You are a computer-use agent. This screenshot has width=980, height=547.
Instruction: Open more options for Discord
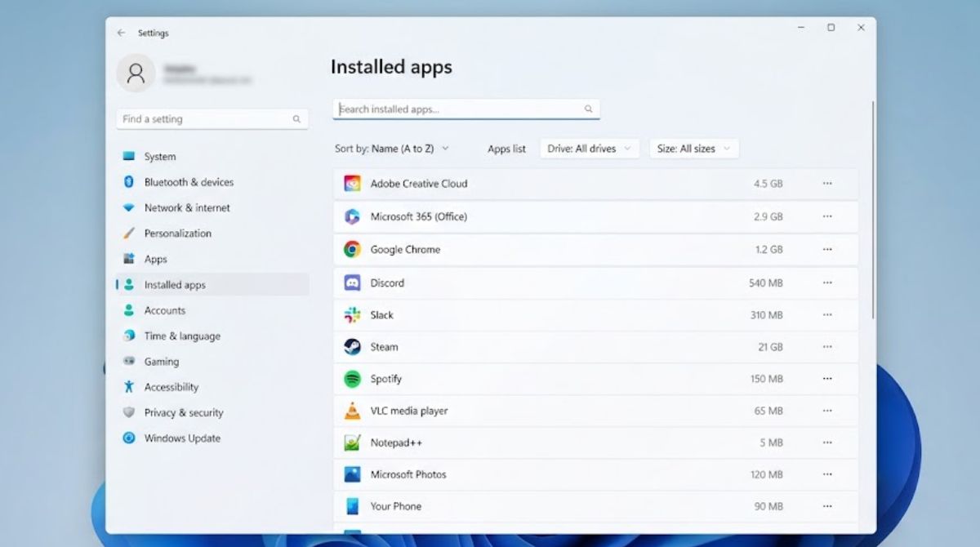pos(827,282)
